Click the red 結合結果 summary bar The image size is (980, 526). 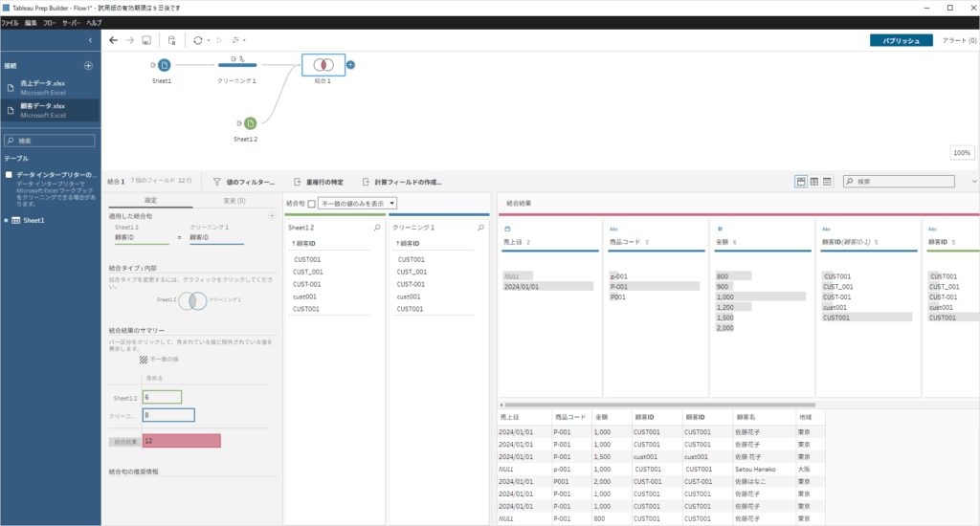point(181,441)
